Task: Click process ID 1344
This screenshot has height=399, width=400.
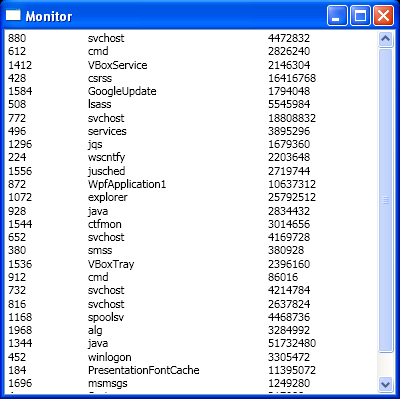Action: (20, 343)
